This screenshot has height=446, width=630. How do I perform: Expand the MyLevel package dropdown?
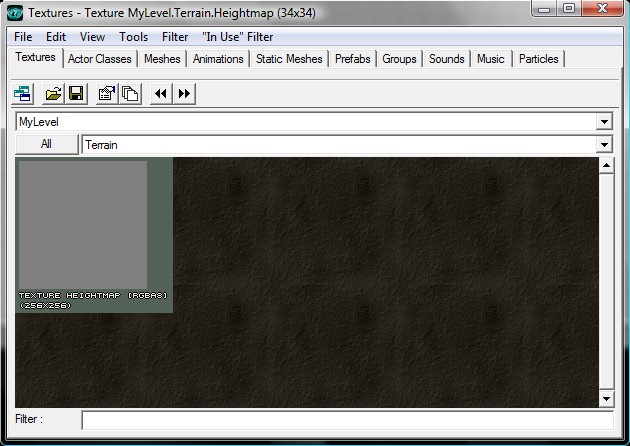click(x=603, y=121)
